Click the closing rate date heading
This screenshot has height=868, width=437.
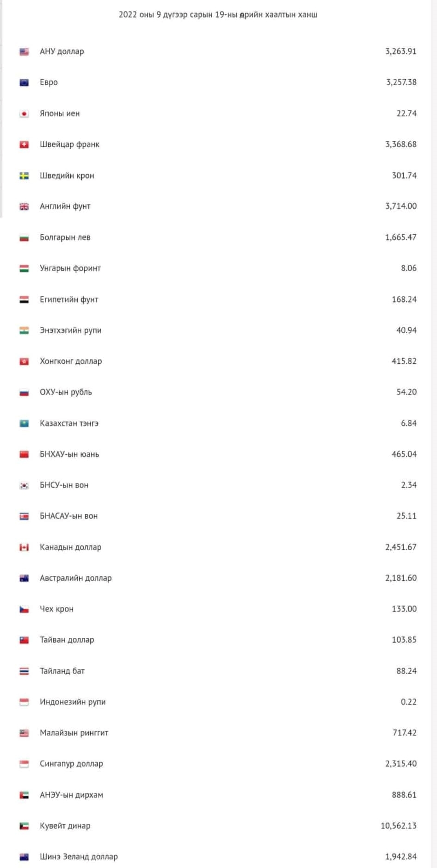[218, 14]
